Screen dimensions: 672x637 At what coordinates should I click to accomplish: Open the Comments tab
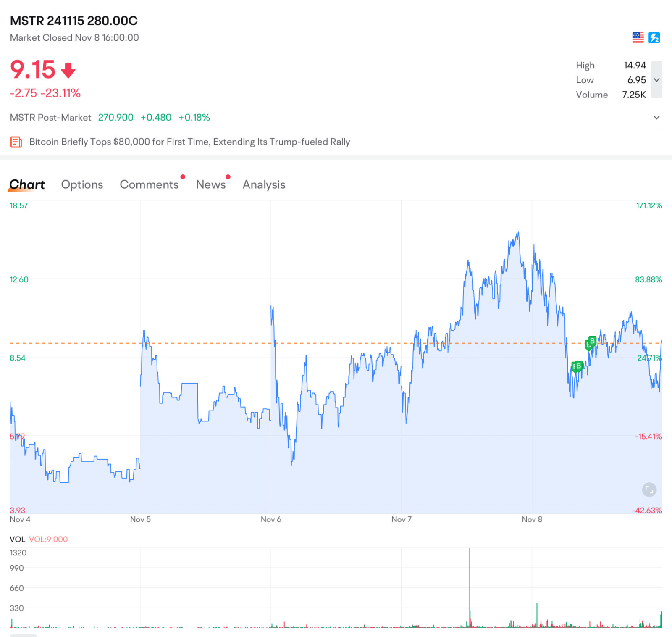click(149, 184)
